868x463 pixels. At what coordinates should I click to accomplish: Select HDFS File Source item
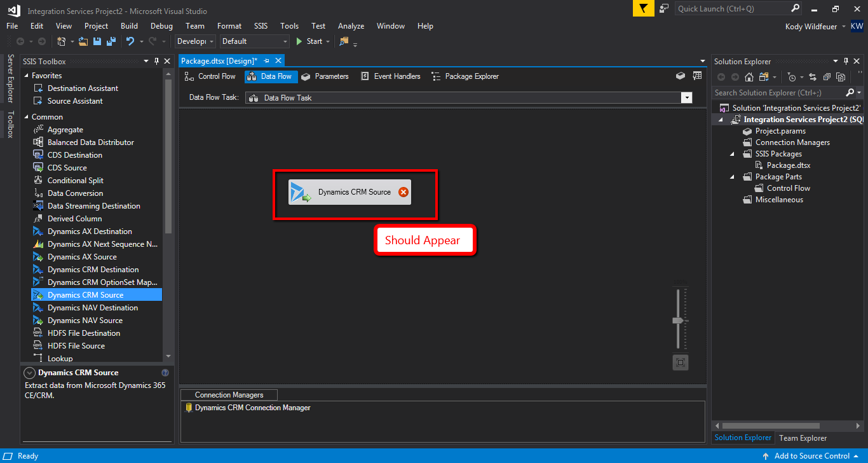76,346
